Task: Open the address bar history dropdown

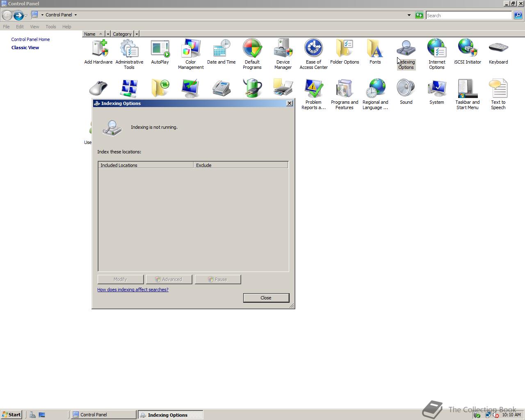Action: [409, 15]
